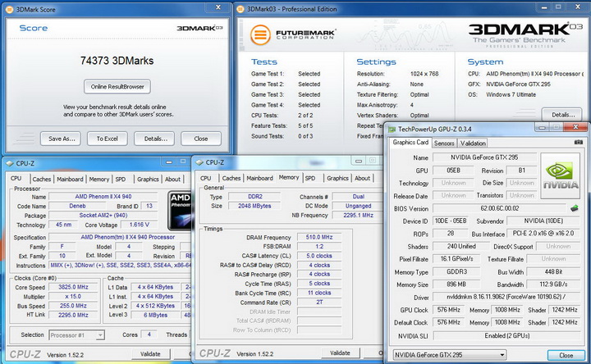Click the Package value Socket AM2+ (940)
Viewport: 591px width, 364px height.
click(x=103, y=216)
